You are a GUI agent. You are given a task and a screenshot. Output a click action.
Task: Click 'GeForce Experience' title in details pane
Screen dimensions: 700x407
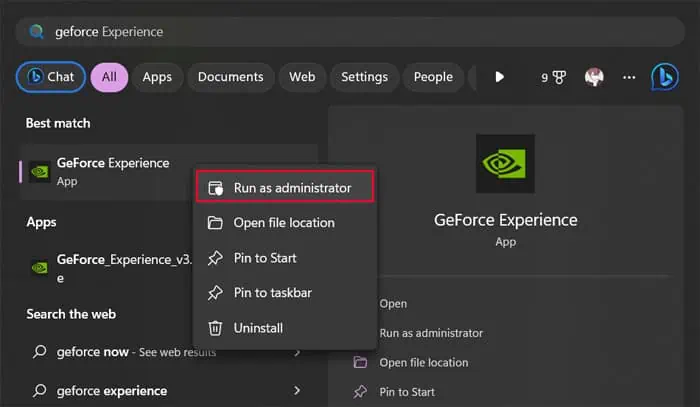click(x=505, y=220)
